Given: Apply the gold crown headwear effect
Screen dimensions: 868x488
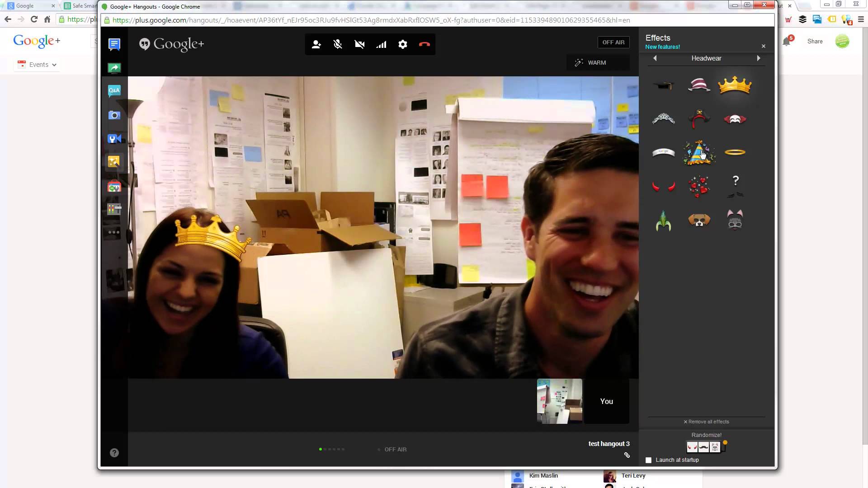Looking at the screenshot, I should (x=735, y=85).
